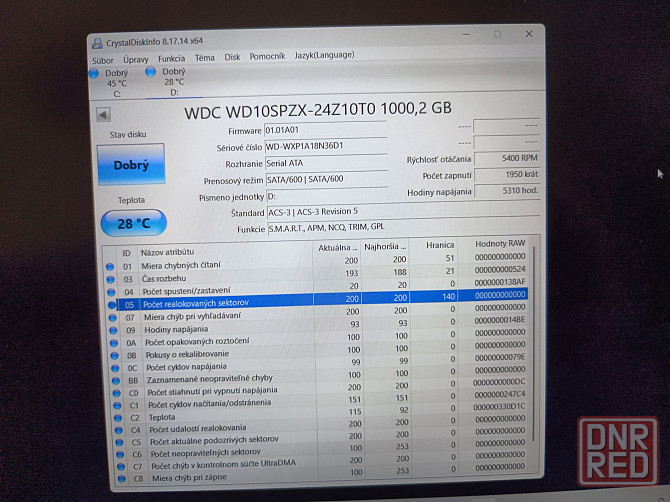Minimize the CrystalDiskInfo window
This screenshot has height=502, width=670.
(x=466, y=35)
